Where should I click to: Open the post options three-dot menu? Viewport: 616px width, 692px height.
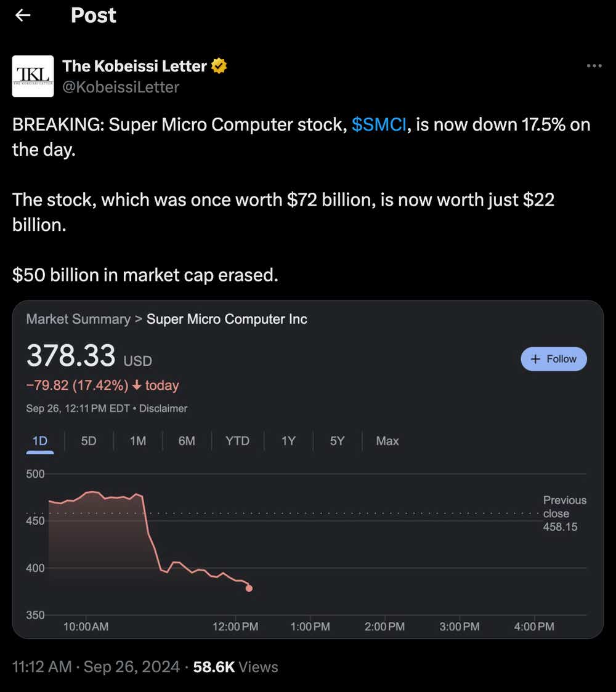click(594, 66)
